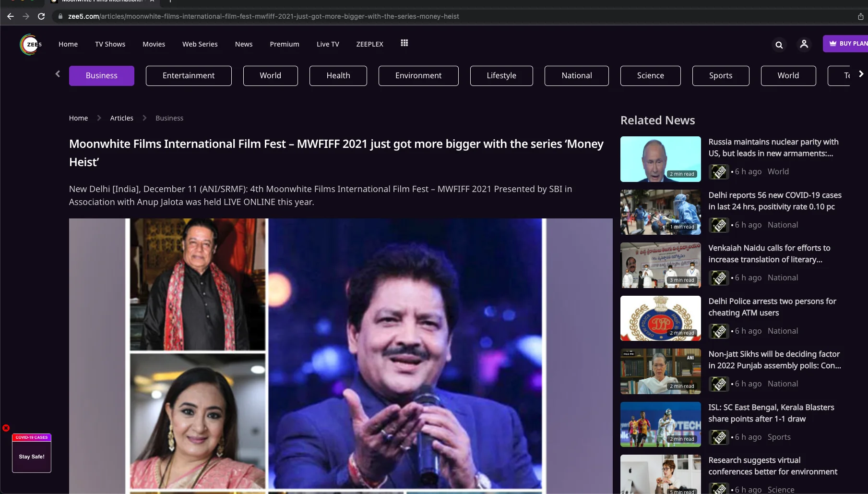The width and height of the screenshot is (868, 494).
Task: Open Web Series menu item
Action: tap(200, 44)
